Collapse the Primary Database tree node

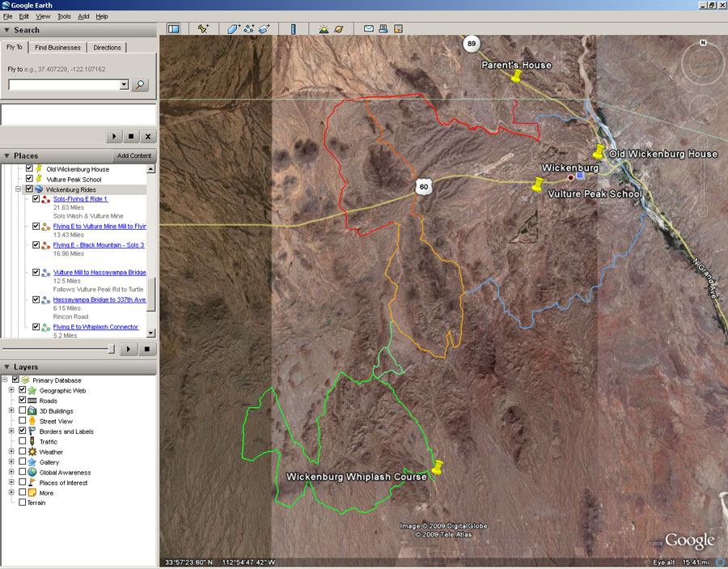coord(5,380)
